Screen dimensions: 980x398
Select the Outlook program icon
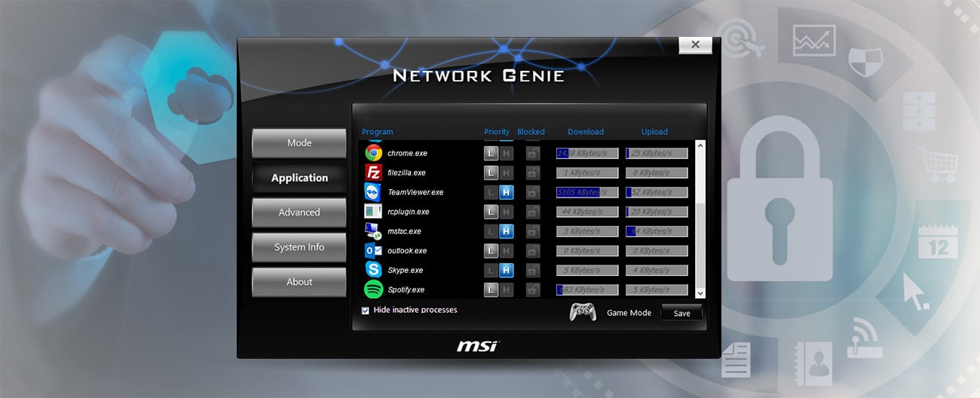pos(373,250)
